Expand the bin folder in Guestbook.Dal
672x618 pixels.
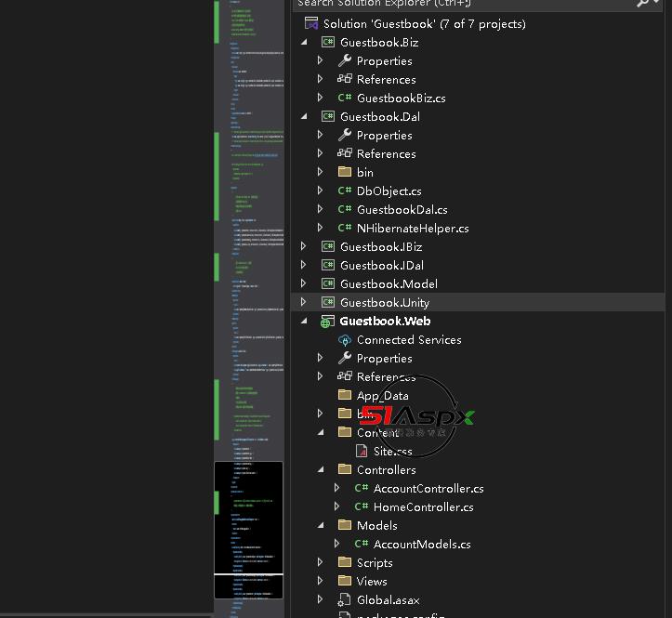321,172
